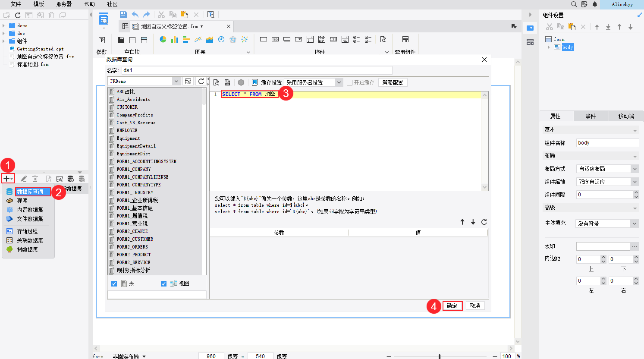Open the 采用服务器设置 cache dropdown
644x359 pixels.
(x=339, y=82)
